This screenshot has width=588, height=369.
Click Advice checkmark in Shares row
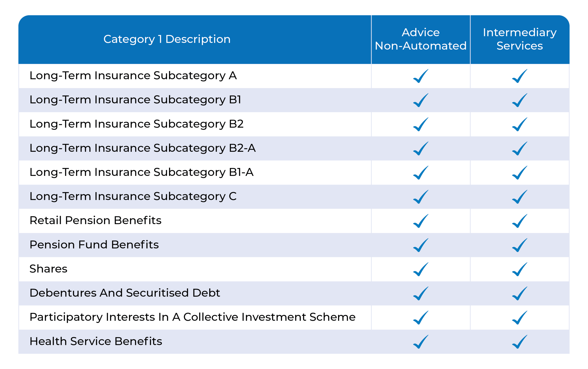[421, 269]
